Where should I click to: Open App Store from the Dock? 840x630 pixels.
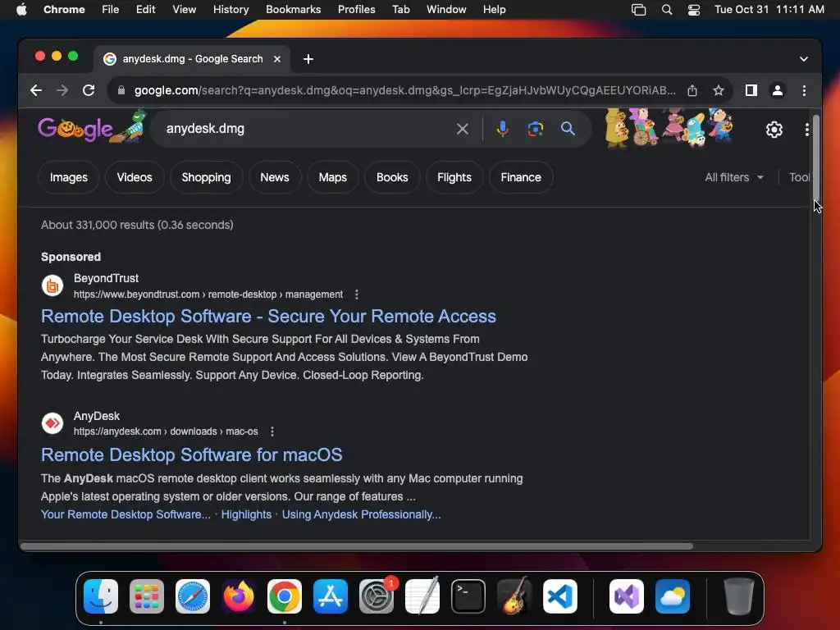click(330, 596)
